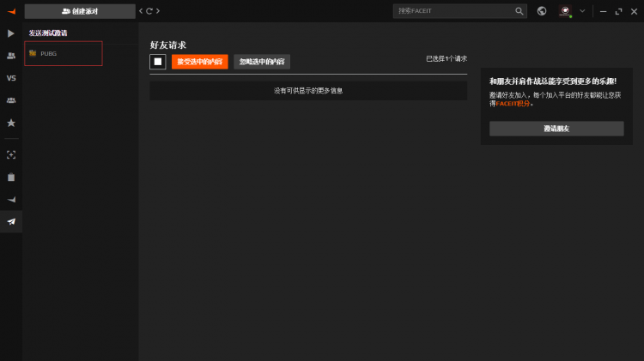Go forward with the right arrow
The height and width of the screenshot is (361, 644).
[158, 11]
